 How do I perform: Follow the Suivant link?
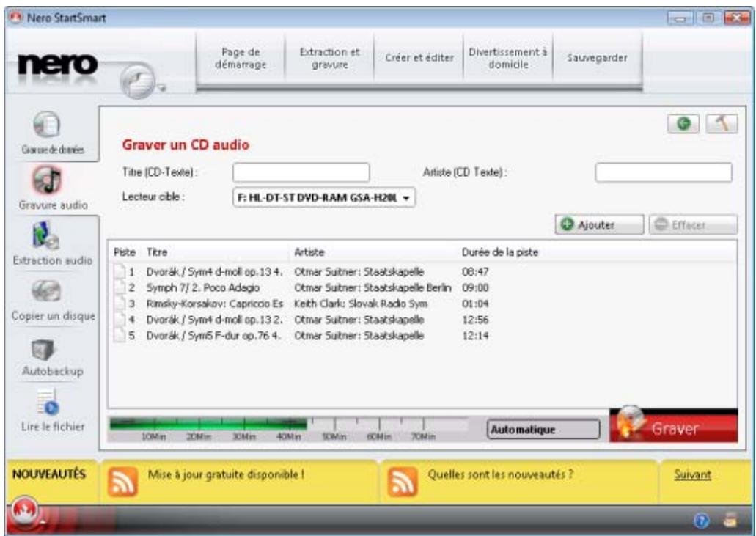692,475
